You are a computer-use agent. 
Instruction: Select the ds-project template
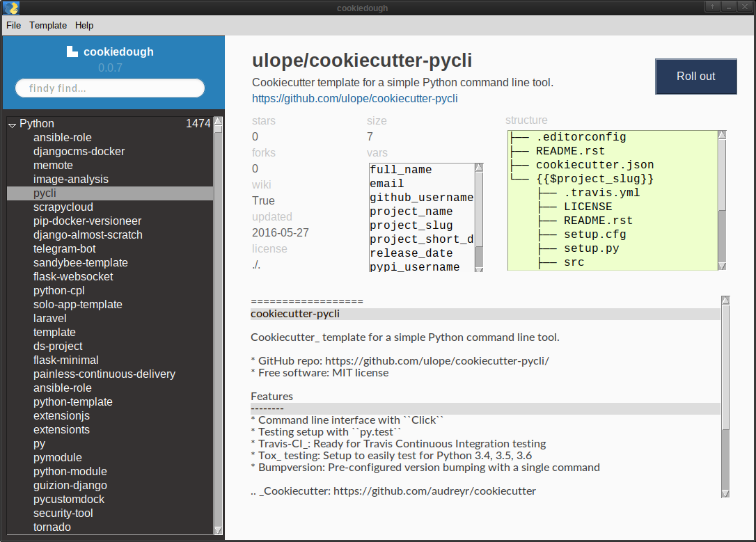coord(58,346)
